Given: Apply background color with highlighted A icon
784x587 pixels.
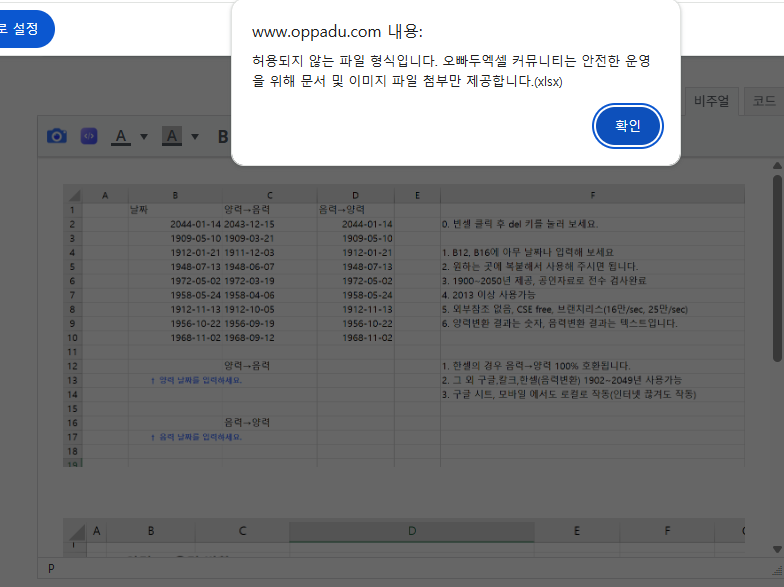Looking at the screenshot, I should coord(171,136).
